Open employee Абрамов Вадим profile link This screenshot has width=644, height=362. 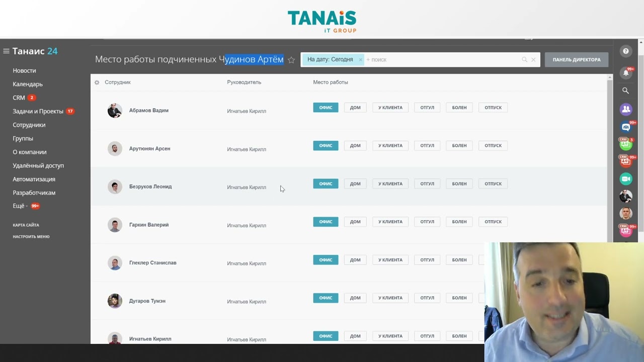click(148, 111)
